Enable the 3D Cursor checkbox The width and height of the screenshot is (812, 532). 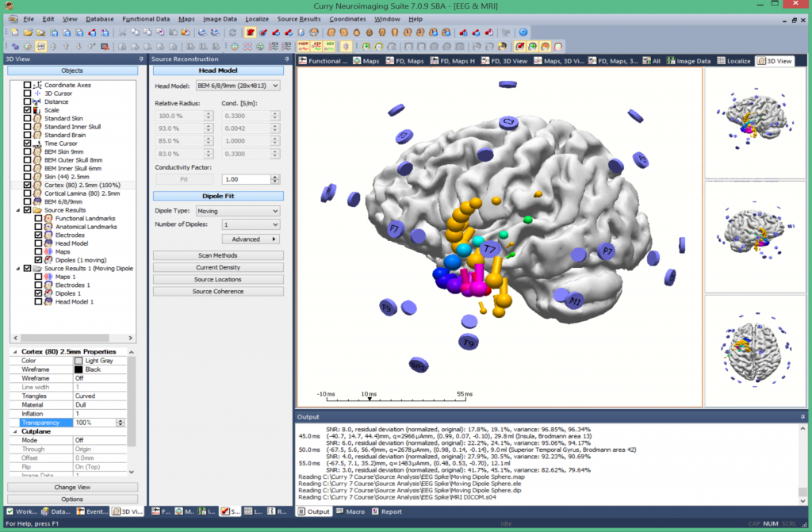point(28,94)
